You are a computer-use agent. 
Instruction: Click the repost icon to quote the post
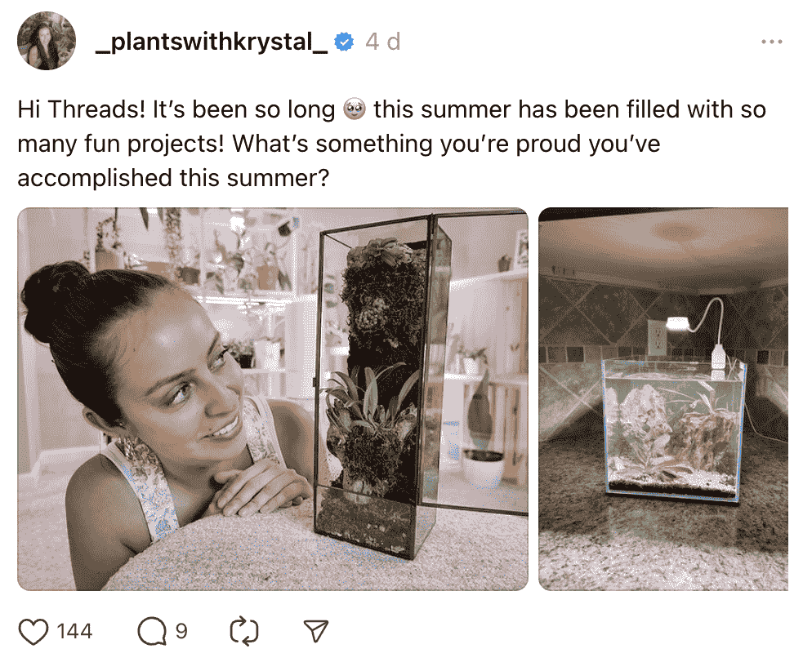pyautogui.click(x=244, y=630)
